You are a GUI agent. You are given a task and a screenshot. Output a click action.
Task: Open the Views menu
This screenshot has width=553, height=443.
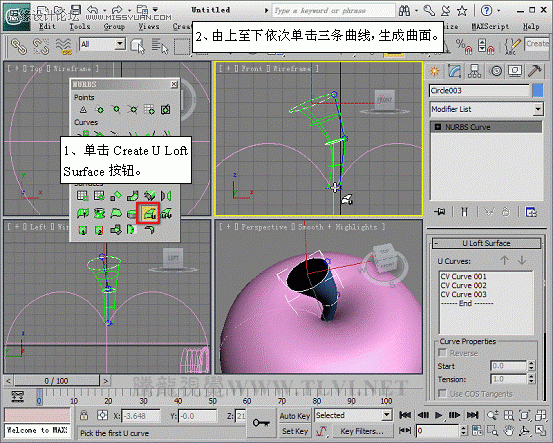[x=148, y=26]
